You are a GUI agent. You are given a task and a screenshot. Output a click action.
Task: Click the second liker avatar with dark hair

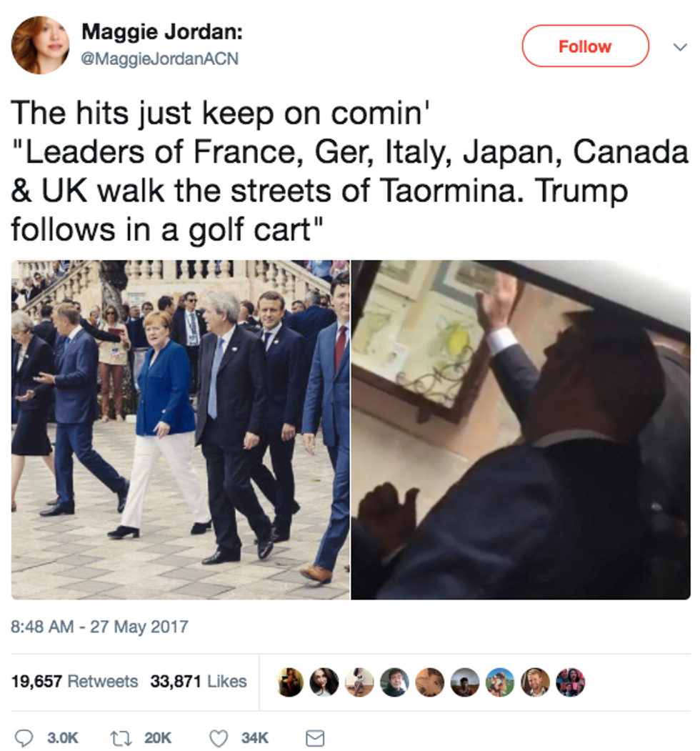click(324, 682)
